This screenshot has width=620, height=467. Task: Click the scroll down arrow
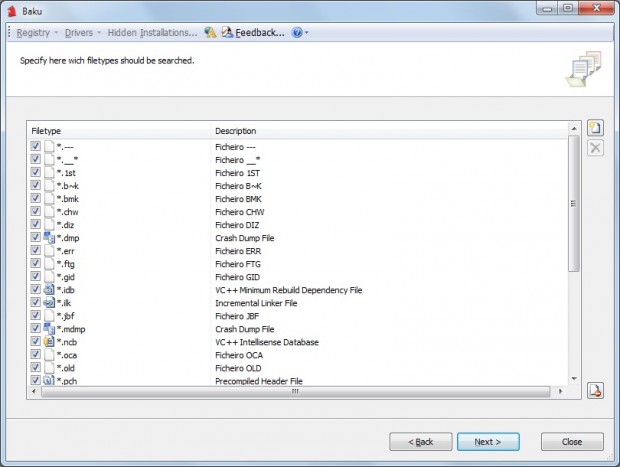pos(574,379)
